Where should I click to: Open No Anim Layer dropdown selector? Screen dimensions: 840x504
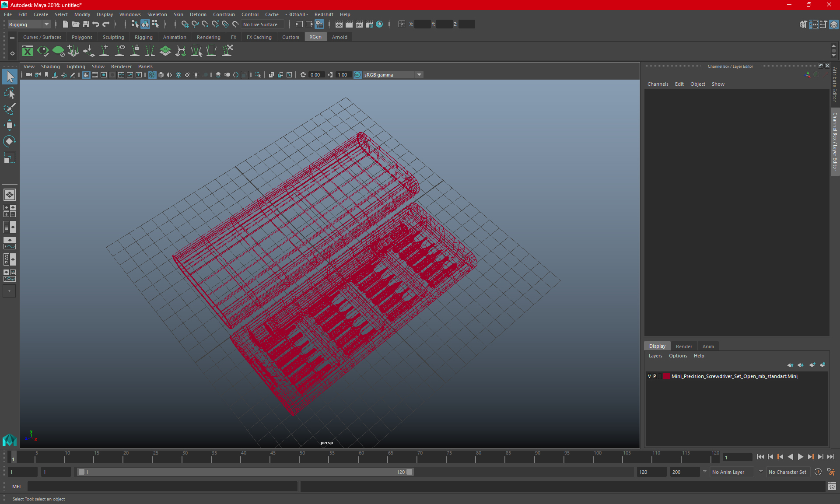(x=758, y=472)
